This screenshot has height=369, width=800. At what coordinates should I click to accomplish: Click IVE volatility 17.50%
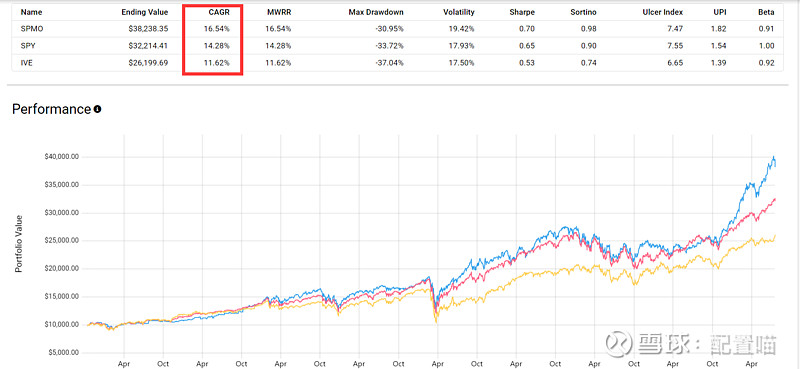click(x=463, y=63)
